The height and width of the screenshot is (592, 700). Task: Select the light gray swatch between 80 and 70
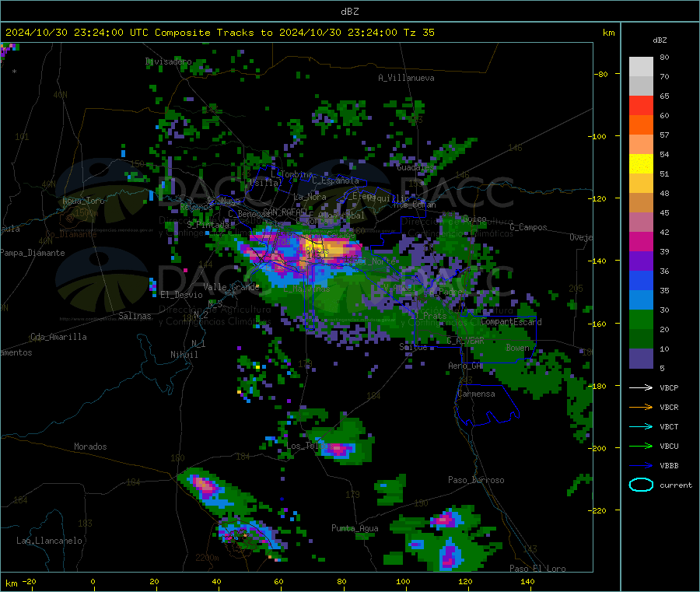[x=641, y=67]
